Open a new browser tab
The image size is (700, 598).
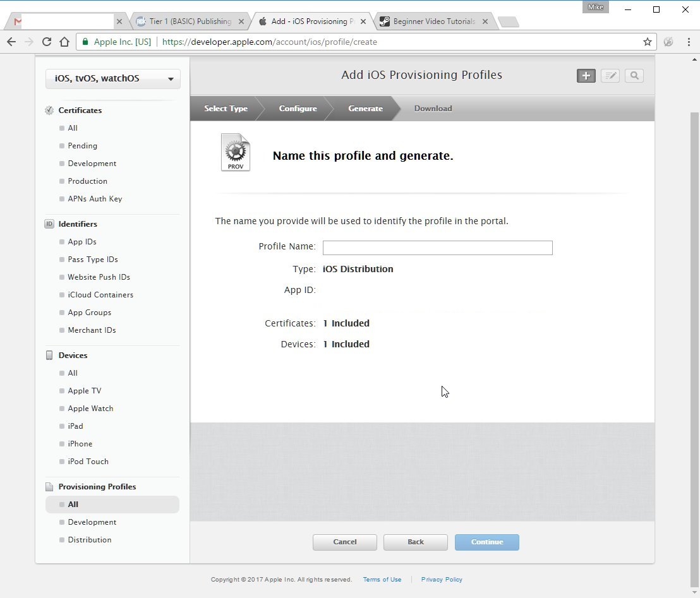tap(508, 22)
